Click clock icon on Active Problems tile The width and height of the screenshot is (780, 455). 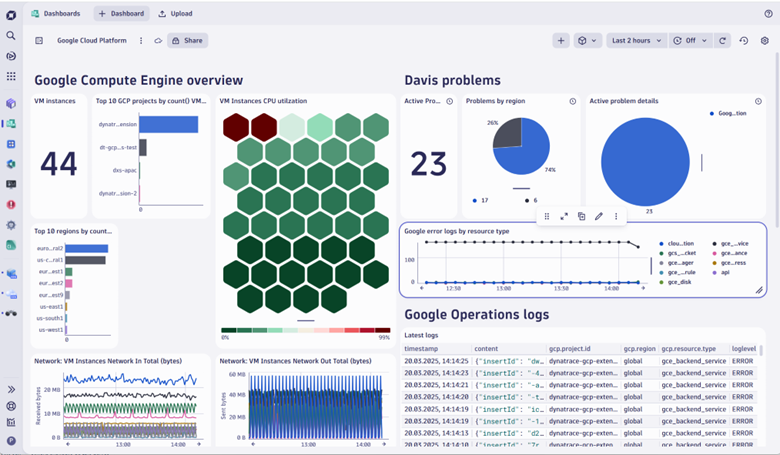coord(450,101)
